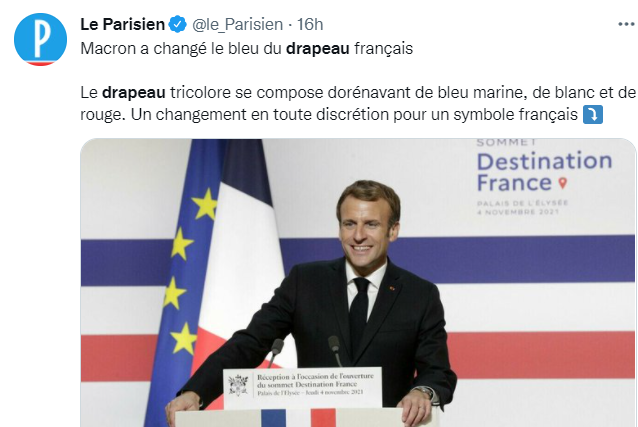Click the Le Parisien profile avatar
Image resolution: width=638 pixels, height=427 pixels.
click(40, 40)
